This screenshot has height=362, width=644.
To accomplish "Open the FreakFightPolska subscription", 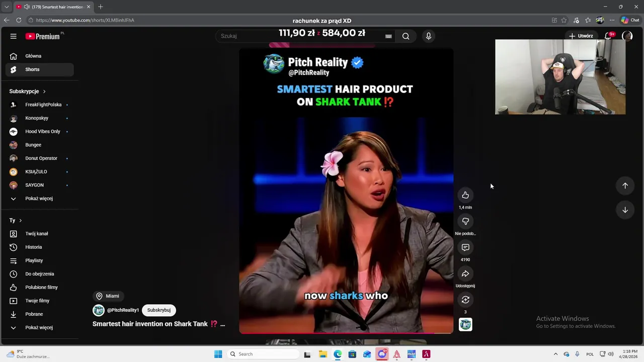I will (40, 105).
